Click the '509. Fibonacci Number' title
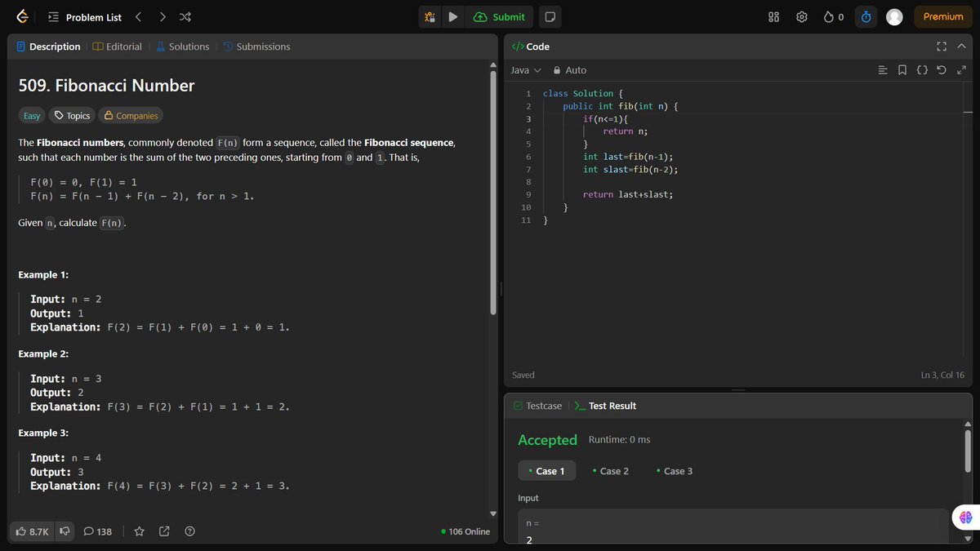 pyautogui.click(x=106, y=85)
